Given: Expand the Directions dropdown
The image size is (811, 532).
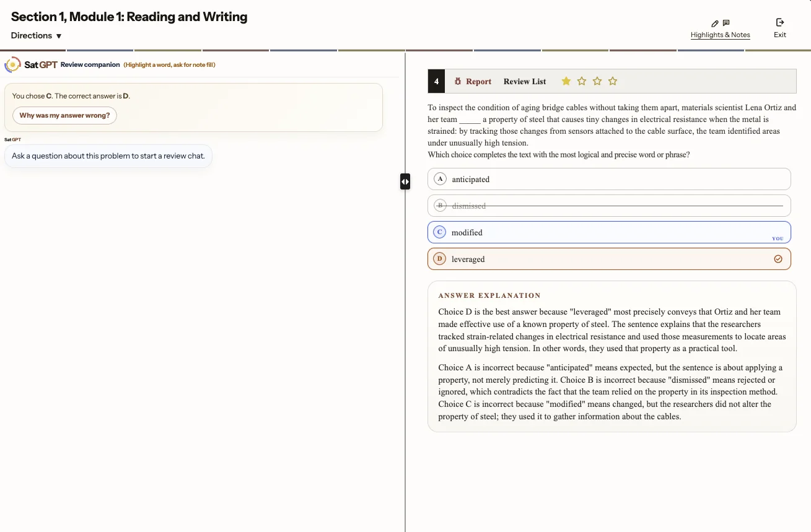Looking at the screenshot, I should pyautogui.click(x=37, y=36).
